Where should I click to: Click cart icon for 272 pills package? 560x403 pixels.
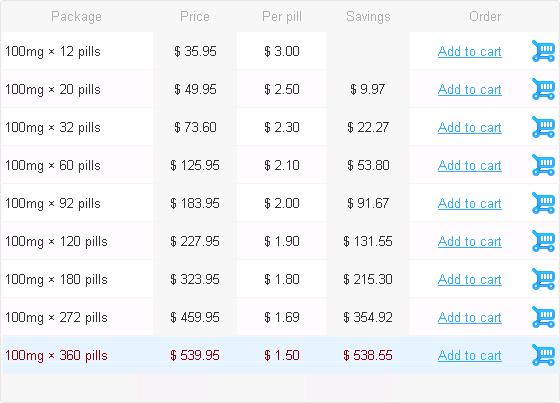(x=543, y=317)
